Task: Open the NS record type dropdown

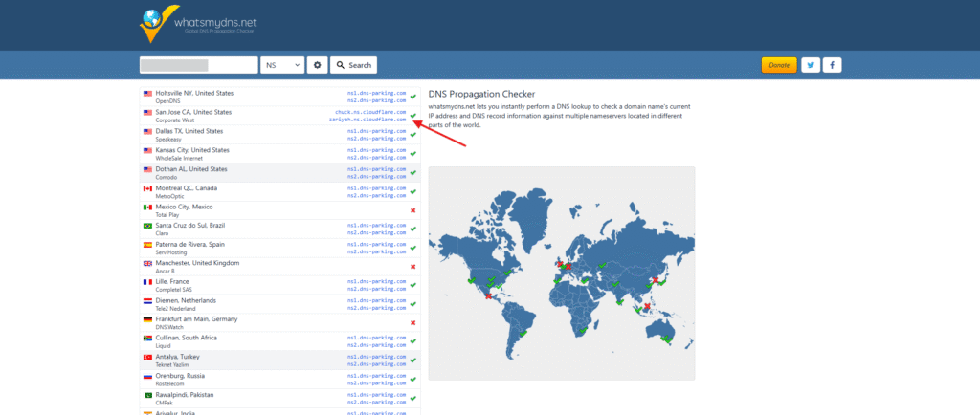Action: click(x=282, y=65)
